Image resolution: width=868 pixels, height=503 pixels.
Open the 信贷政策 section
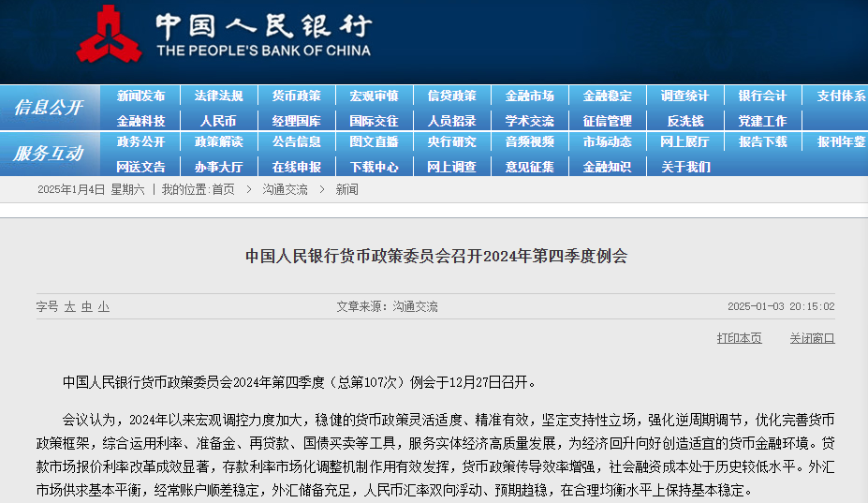[451, 96]
